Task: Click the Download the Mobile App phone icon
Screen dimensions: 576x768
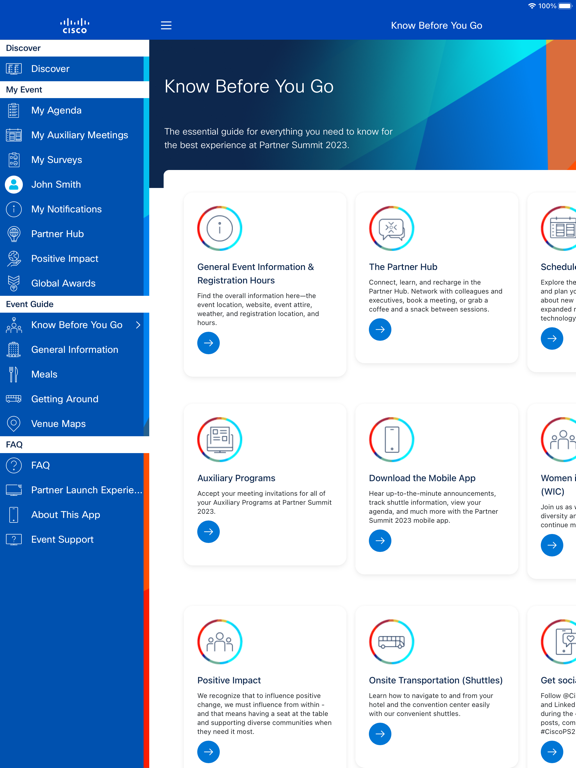Action: coord(391,439)
